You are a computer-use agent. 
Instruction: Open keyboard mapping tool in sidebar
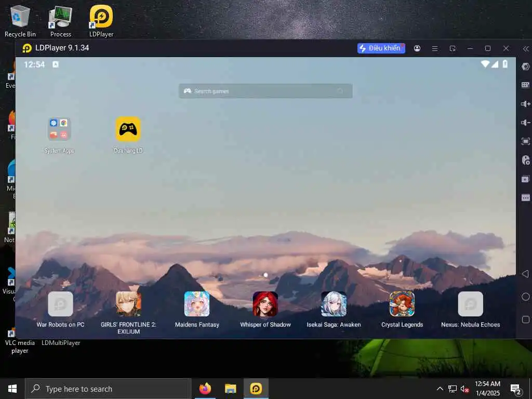point(526,85)
